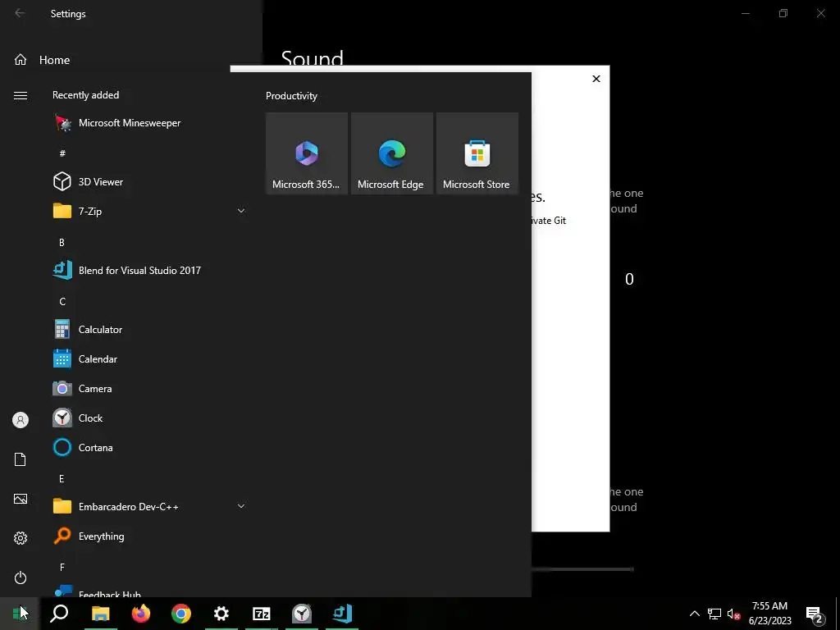Close the white dialog with X
This screenshot has width=840, height=630.
(x=596, y=79)
